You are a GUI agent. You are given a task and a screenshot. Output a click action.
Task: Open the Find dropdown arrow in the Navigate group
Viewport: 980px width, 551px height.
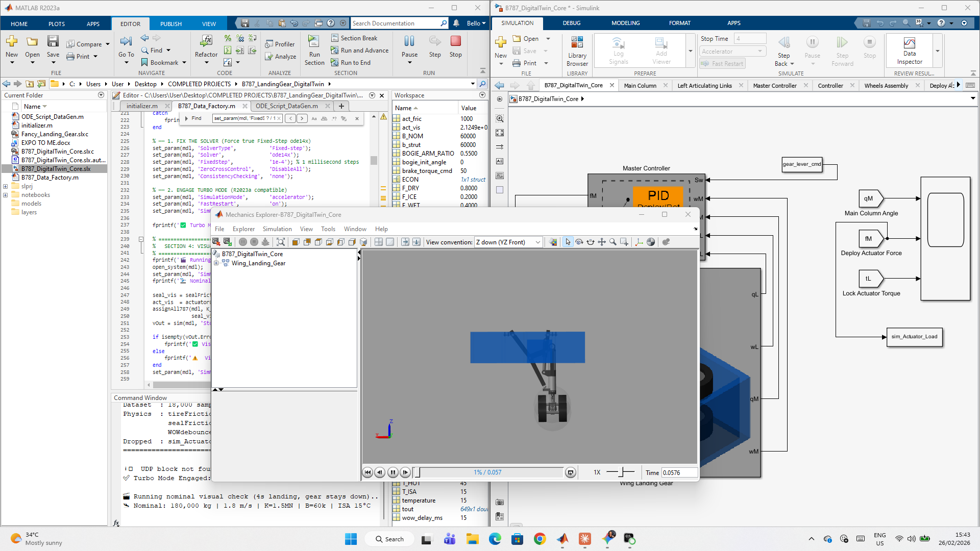click(168, 51)
